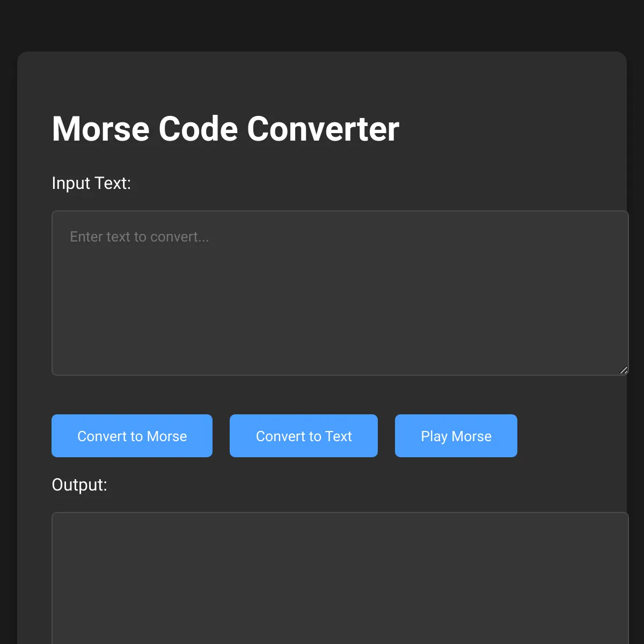The width and height of the screenshot is (644, 644).
Task: Click the word 'Morse' in the heading
Action: [x=100, y=129]
